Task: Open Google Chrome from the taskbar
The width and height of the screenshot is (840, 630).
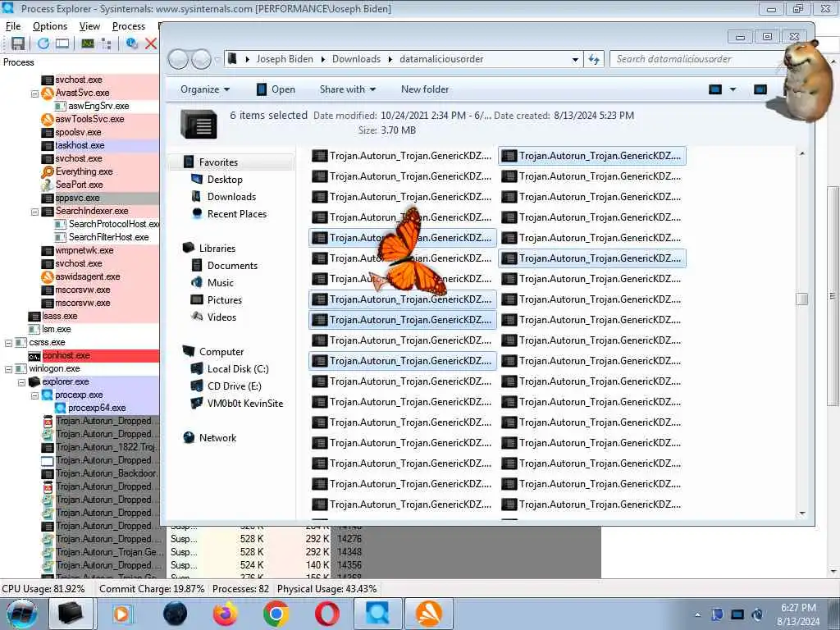Action: click(x=276, y=614)
